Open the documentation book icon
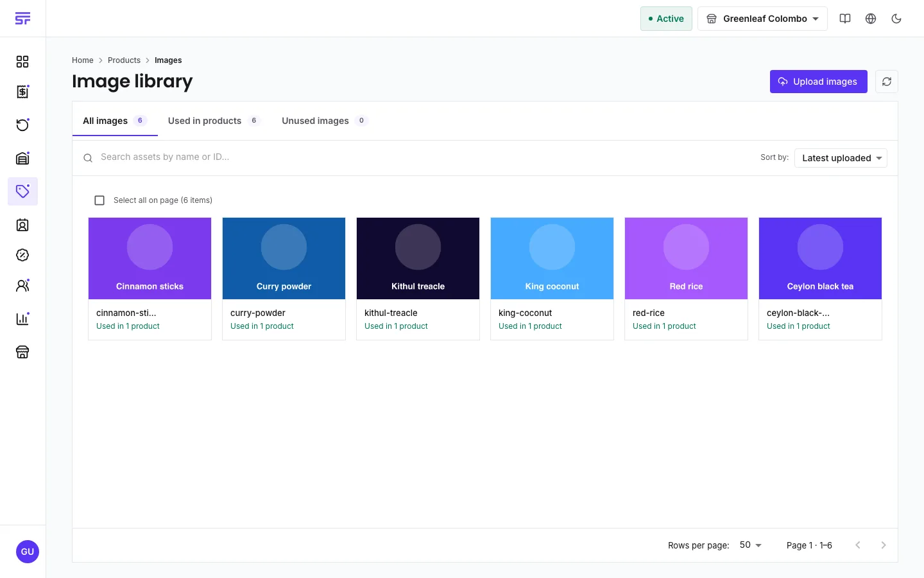 click(x=845, y=19)
